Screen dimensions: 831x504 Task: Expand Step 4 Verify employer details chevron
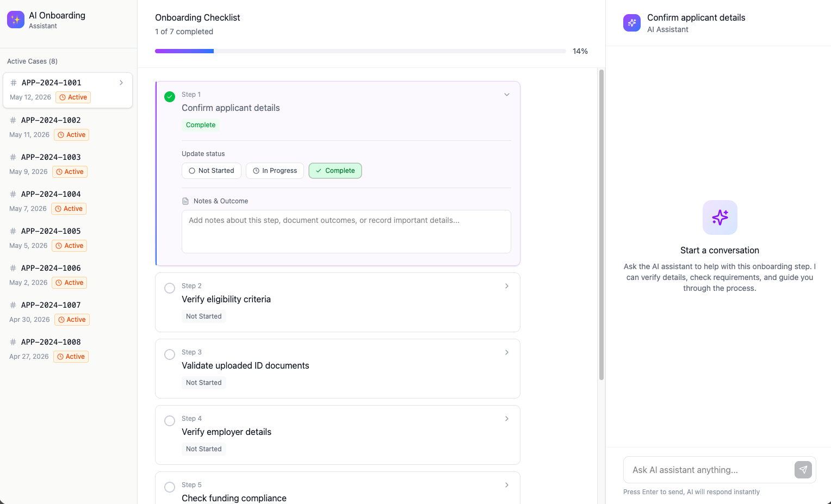(507, 419)
